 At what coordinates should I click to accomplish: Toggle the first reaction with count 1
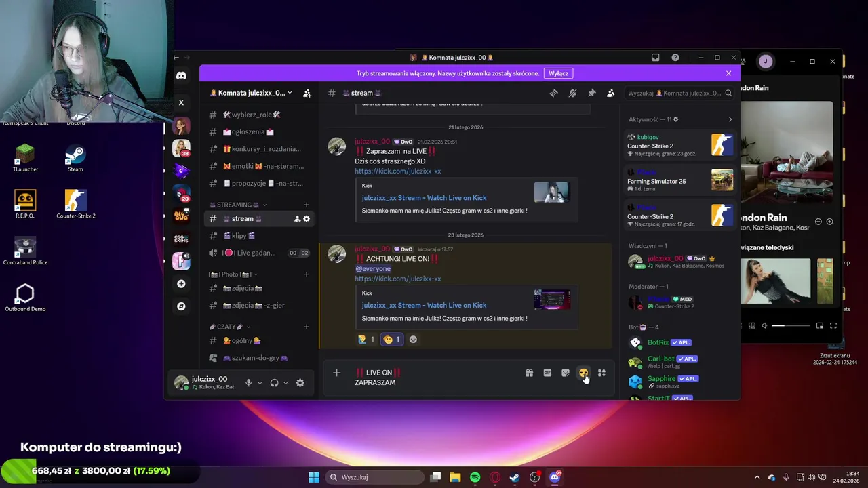click(x=366, y=340)
